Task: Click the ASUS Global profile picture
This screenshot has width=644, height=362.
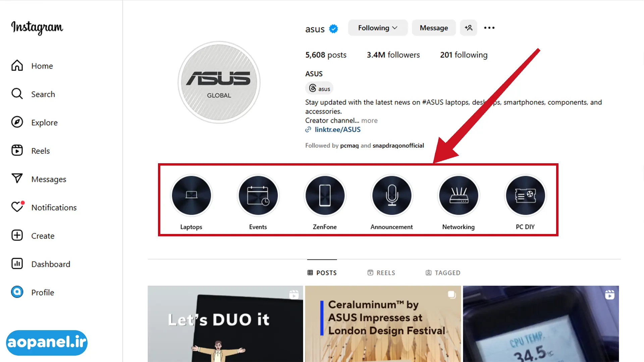Action: [219, 82]
